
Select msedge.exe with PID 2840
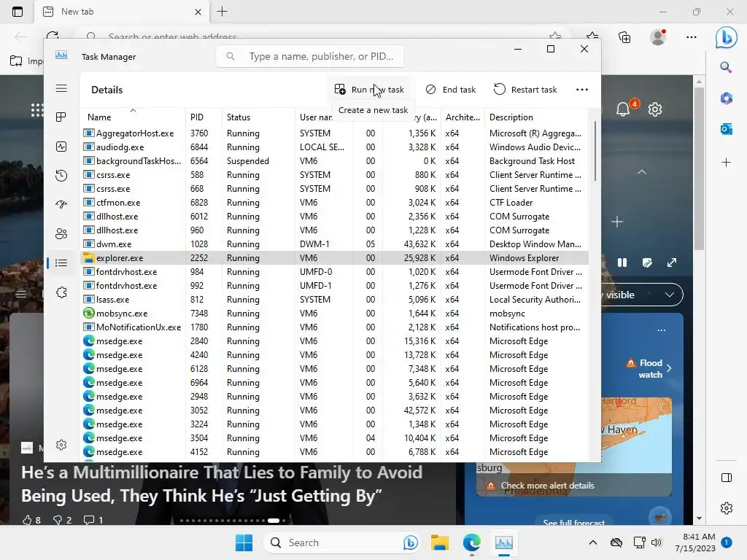(x=334, y=341)
